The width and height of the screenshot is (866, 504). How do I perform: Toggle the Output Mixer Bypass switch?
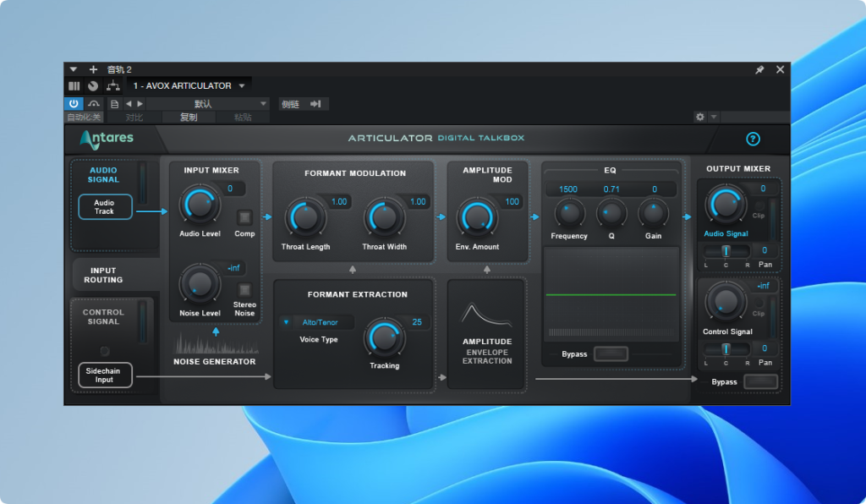click(760, 381)
